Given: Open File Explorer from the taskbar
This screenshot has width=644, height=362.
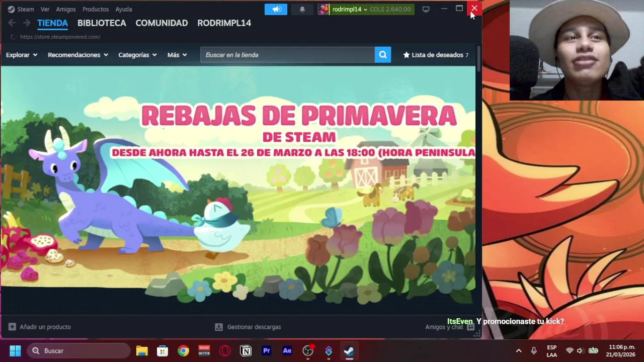Looking at the screenshot, I should click(x=142, y=350).
